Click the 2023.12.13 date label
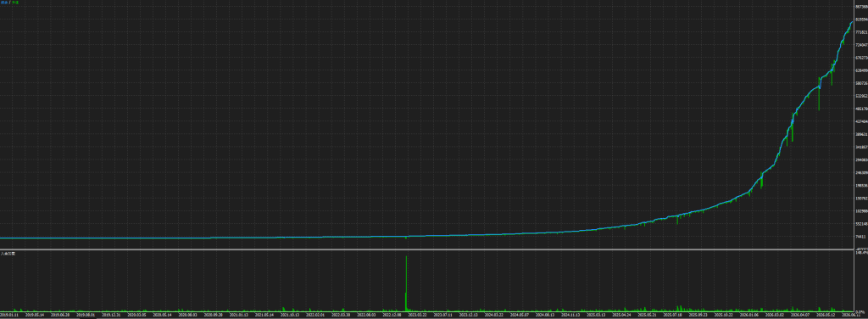868x319 pixels. pyautogui.click(x=469, y=315)
